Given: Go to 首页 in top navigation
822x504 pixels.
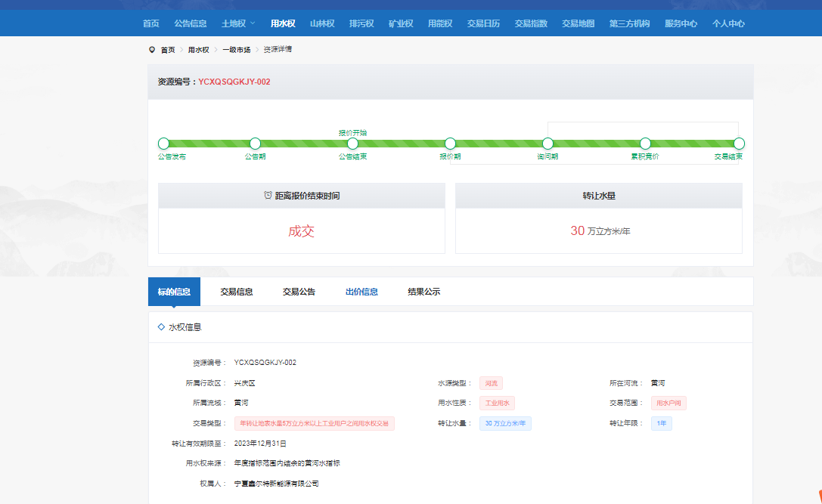Looking at the screenshot, I should coord(151,23).
